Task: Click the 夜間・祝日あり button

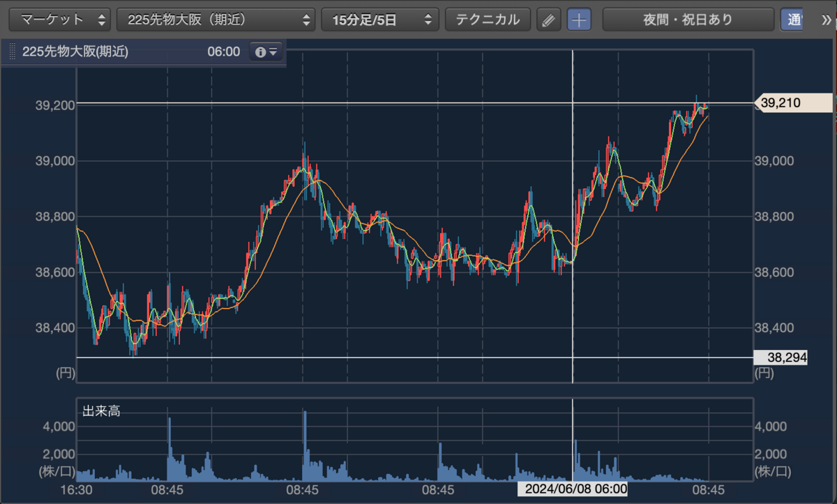Action: coord(688,20)
